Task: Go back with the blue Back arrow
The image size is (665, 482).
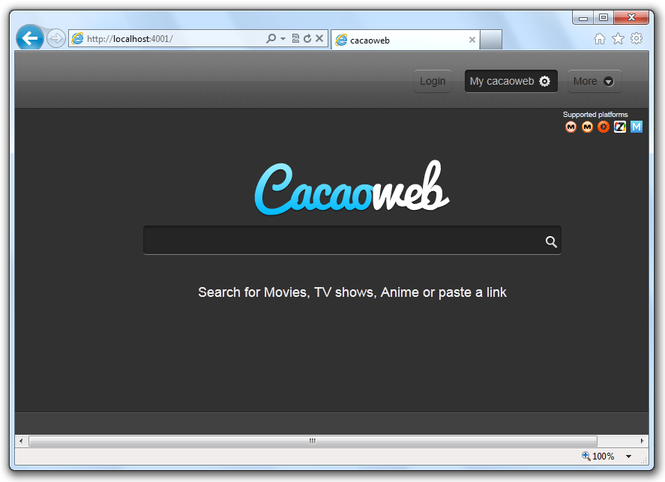Action: tap(30, 38)
